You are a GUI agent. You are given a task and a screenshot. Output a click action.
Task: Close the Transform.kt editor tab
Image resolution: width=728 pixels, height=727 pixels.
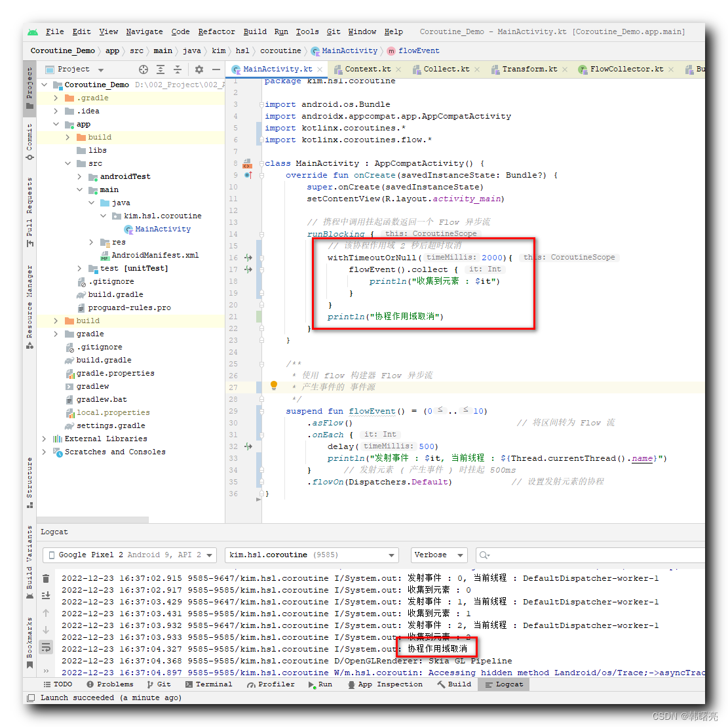[x=565, y=69]
